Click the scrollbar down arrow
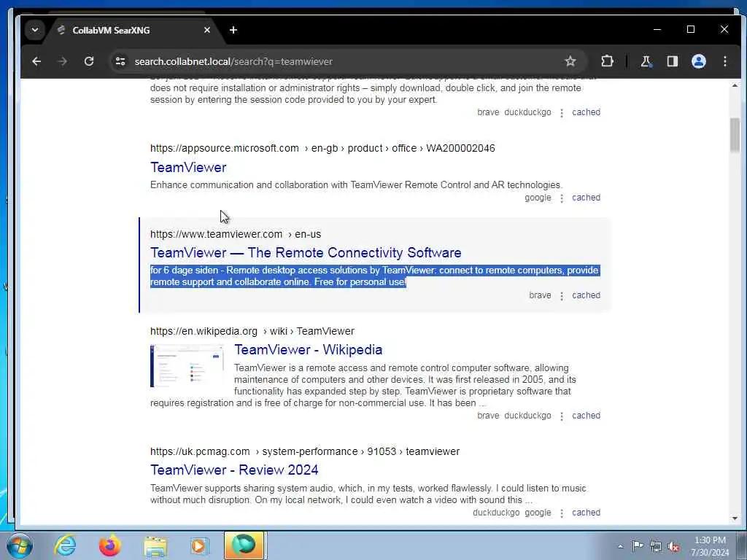 pyautogui.click(x=735, y=518)
